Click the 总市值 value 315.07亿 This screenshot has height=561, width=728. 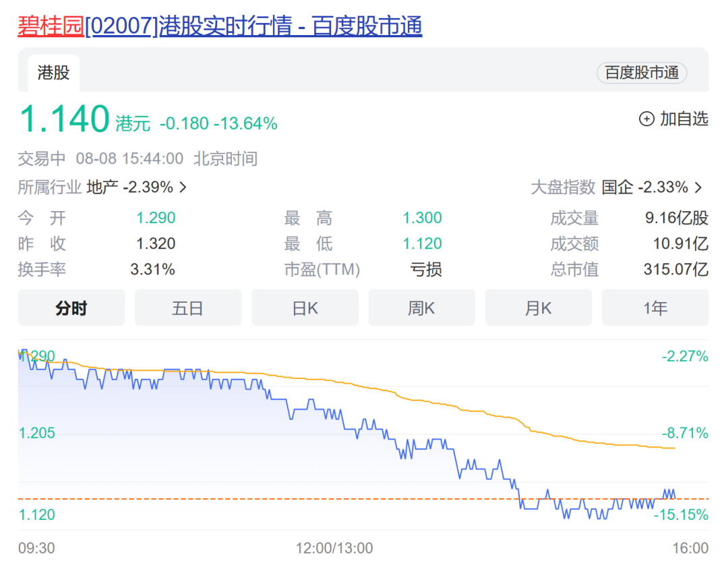click(676, 269)
